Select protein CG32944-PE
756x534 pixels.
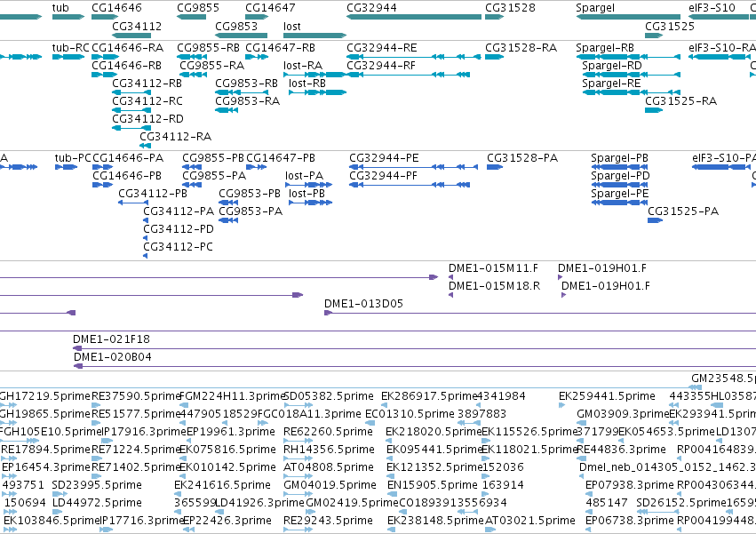click(385, 158)
